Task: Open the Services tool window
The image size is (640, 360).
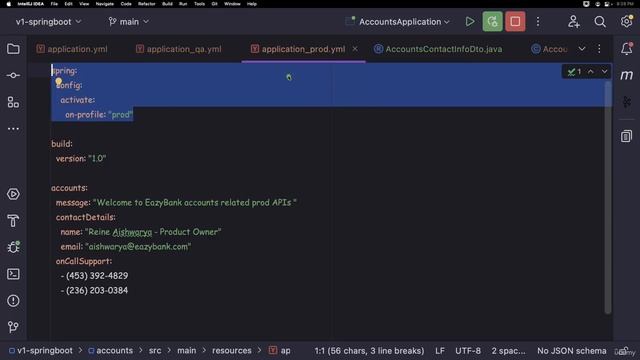Action: tap(13, 194)
